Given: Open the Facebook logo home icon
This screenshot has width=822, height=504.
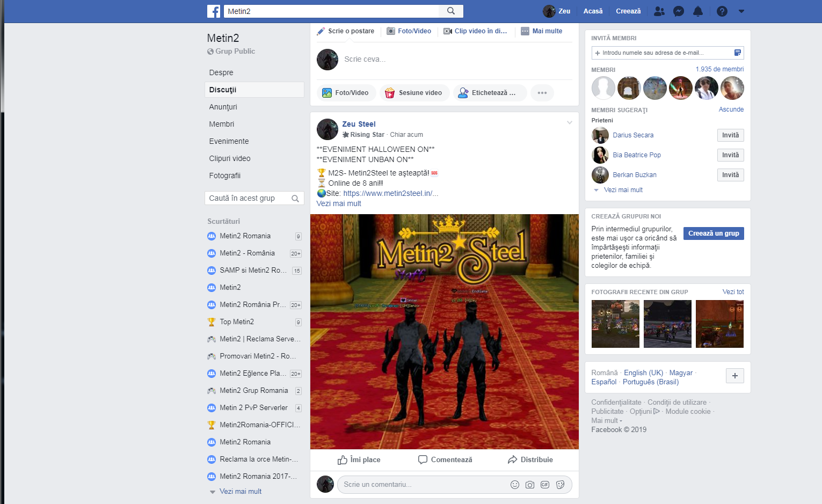Looking at the screenshot, I should click(x=214, y=11).
